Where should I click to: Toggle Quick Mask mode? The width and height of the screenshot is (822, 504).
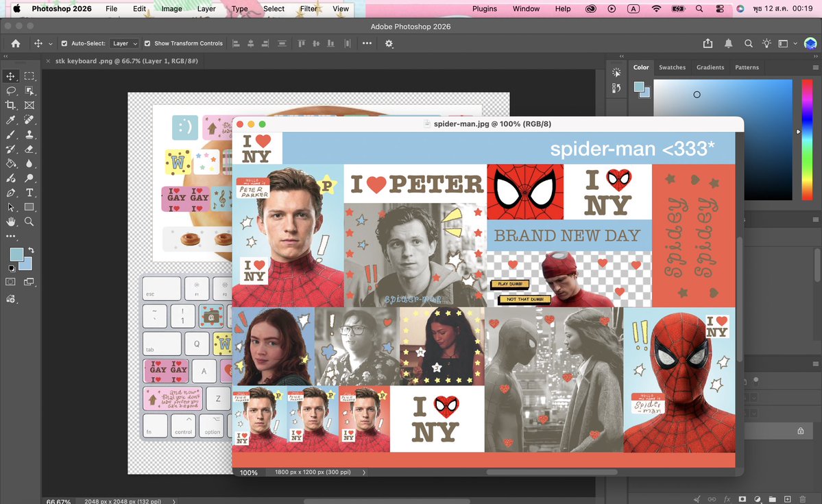click(10, 282)
